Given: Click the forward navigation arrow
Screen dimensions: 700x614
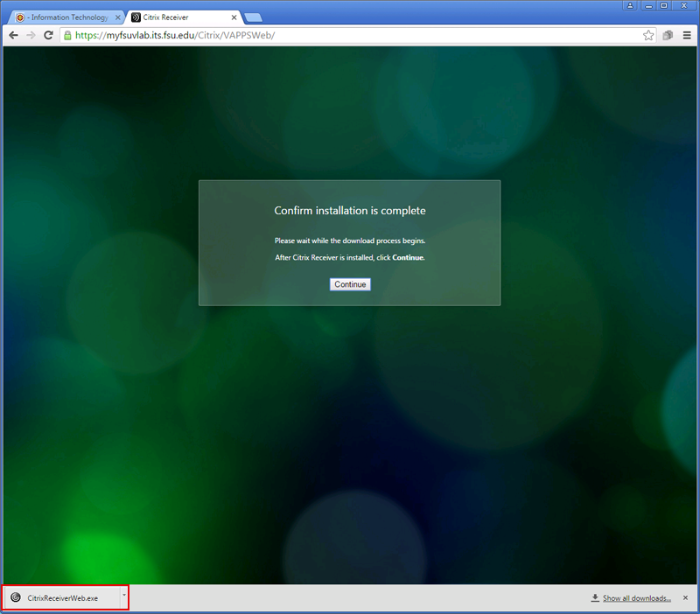Looking at the screenshot, I should [31, 35].
